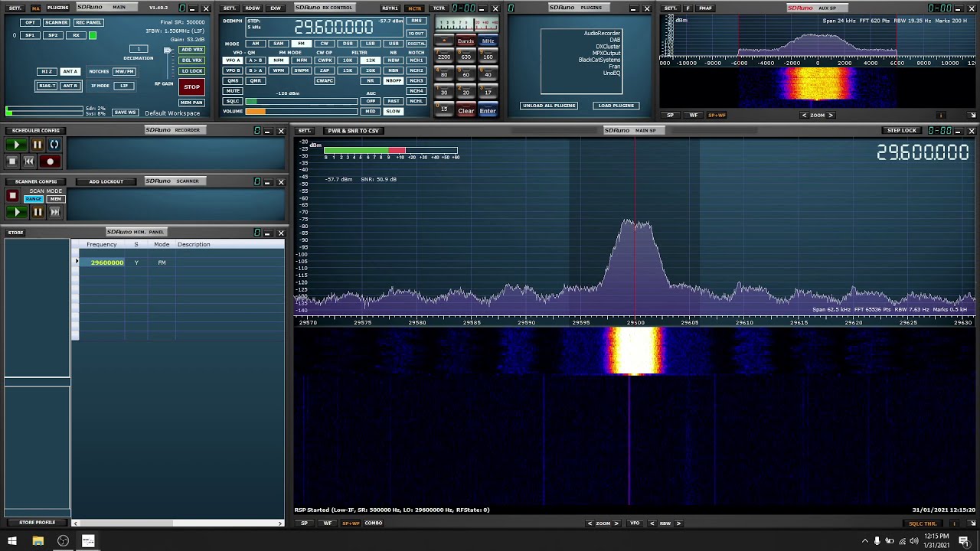The width and height of the screenshot is (980, 551).
Task: Set AGC to FAST
Action: tap(394, 101)
